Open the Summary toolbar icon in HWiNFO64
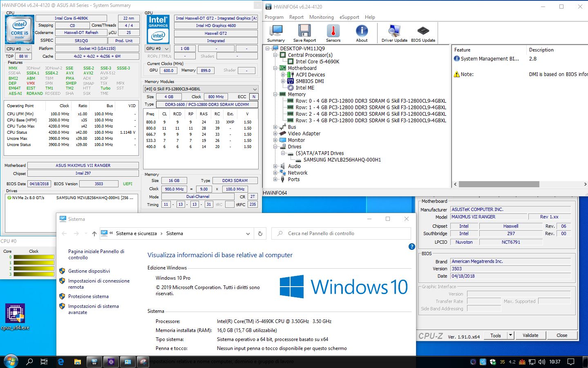The width and height of the screenshot is (588, 368). [x=276, y=33]
